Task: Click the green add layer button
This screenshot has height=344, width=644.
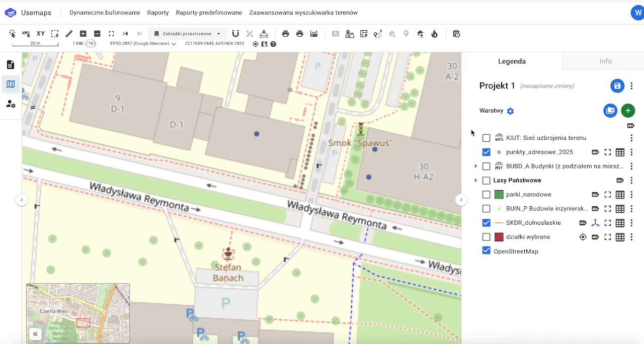Action: click(x=627, y=111)
